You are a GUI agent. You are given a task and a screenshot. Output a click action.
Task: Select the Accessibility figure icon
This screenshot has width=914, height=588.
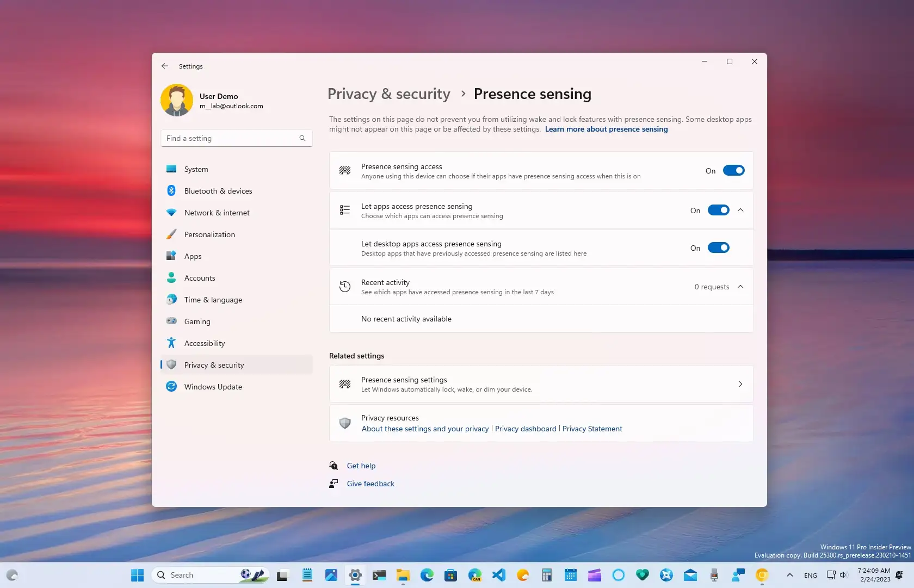click(171, 343)
